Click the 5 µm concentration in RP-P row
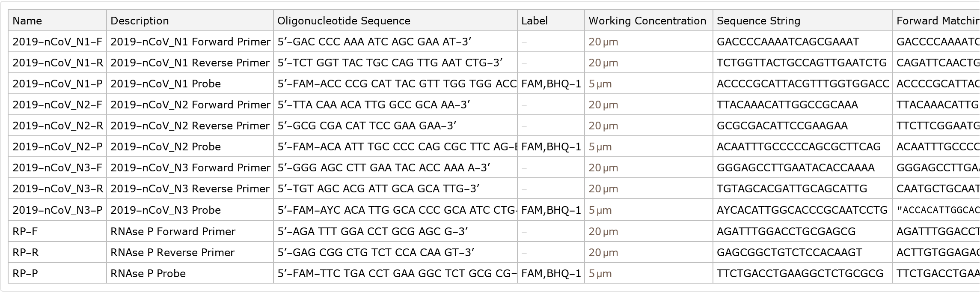The width and height of the screenshot is (980, 305). [x=600, y=274]
